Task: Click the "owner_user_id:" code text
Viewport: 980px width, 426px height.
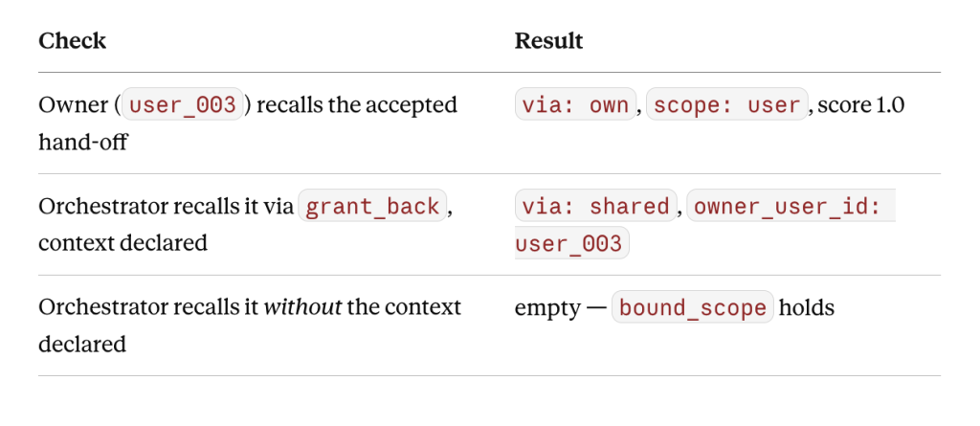Action: 788,206
